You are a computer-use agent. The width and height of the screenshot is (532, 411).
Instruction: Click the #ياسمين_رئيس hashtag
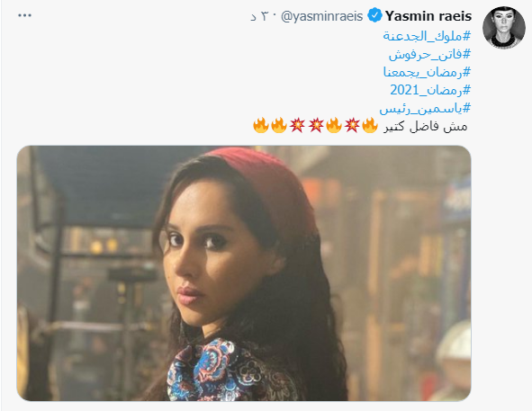425,108
